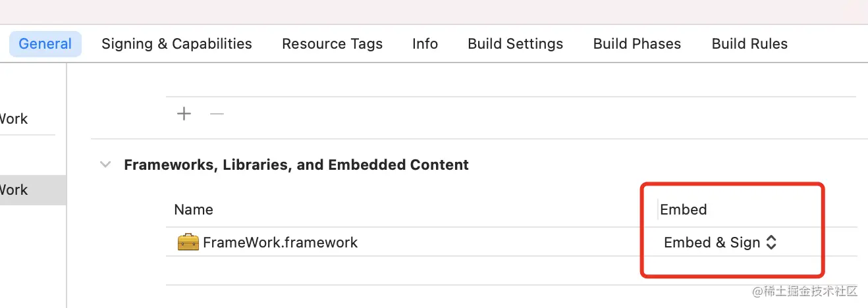This screenshot has height=308, width=868.
Task: Click the divider left of Embed header
Action: 658,210
